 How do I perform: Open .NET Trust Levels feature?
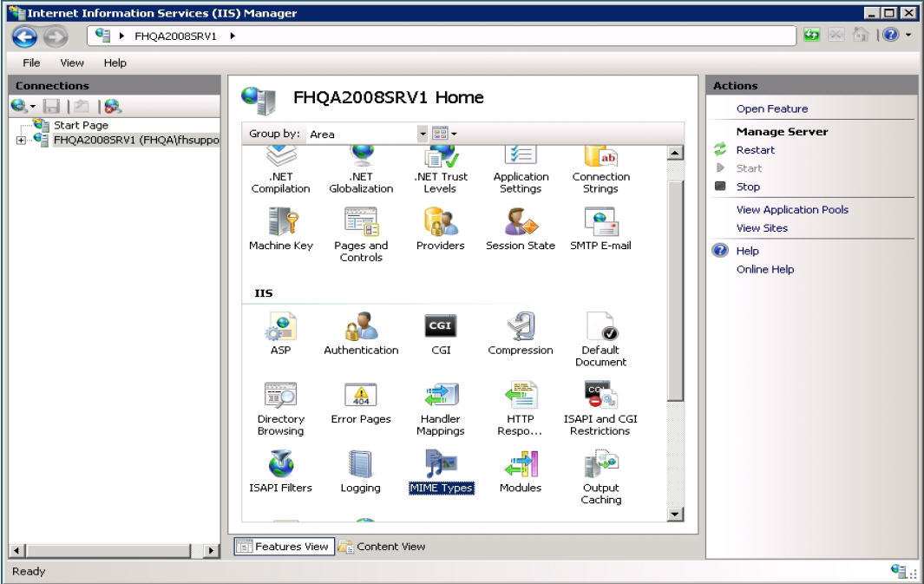click(x=441, y=171)
